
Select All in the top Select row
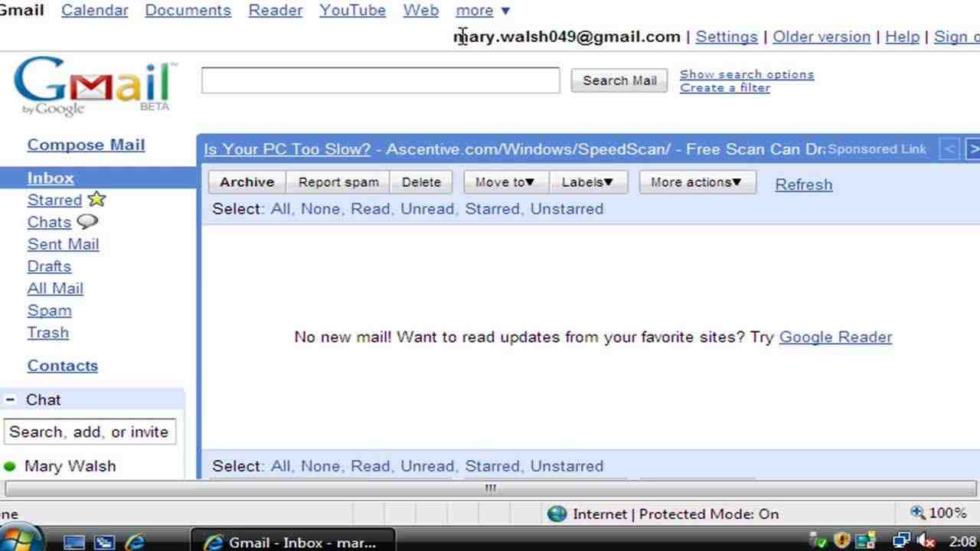tap(280, 209)
